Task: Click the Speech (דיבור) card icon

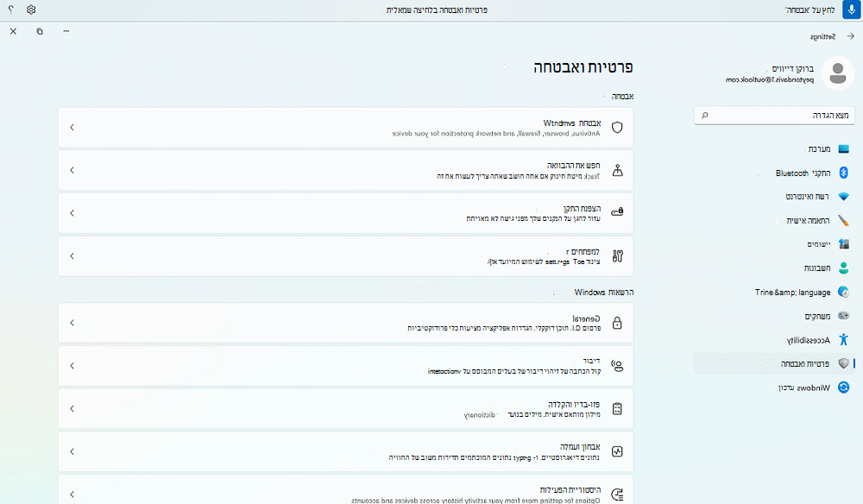Action: (618, 366)
